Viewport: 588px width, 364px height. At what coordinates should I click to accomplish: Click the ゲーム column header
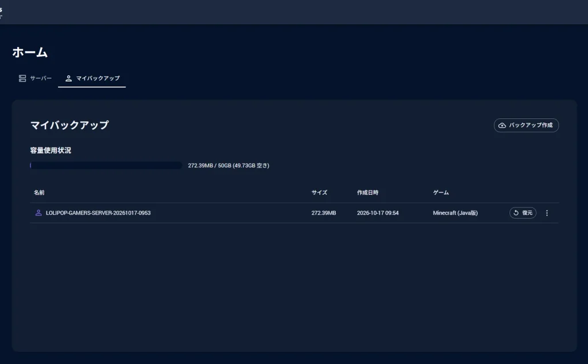[x=440, y=193]
